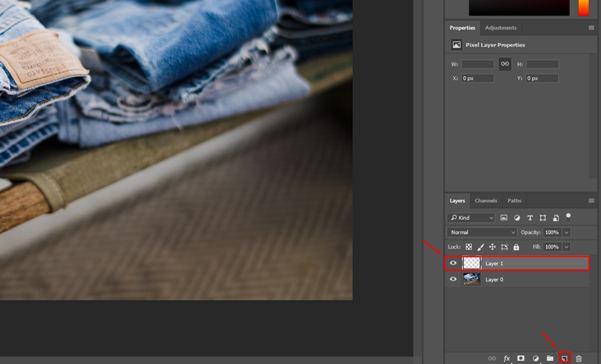Image resolution: width=601 pixels, height=364 pixels.
Task: Click the H height input field
Action: pyautogui.click(x=542, y=64)
